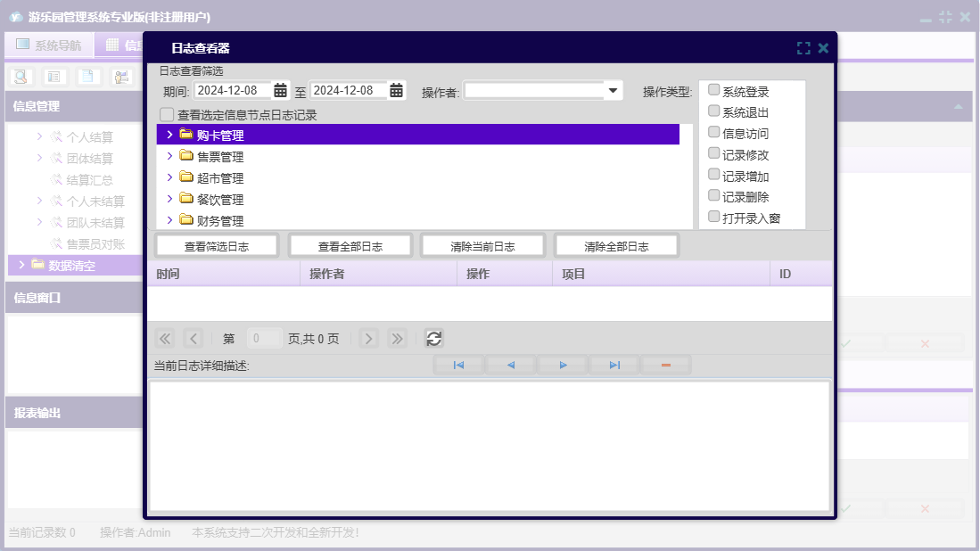Expand the 财务管理 tree node
The height and width of the screenshot is (551, 980).
[x=169, y=220]
